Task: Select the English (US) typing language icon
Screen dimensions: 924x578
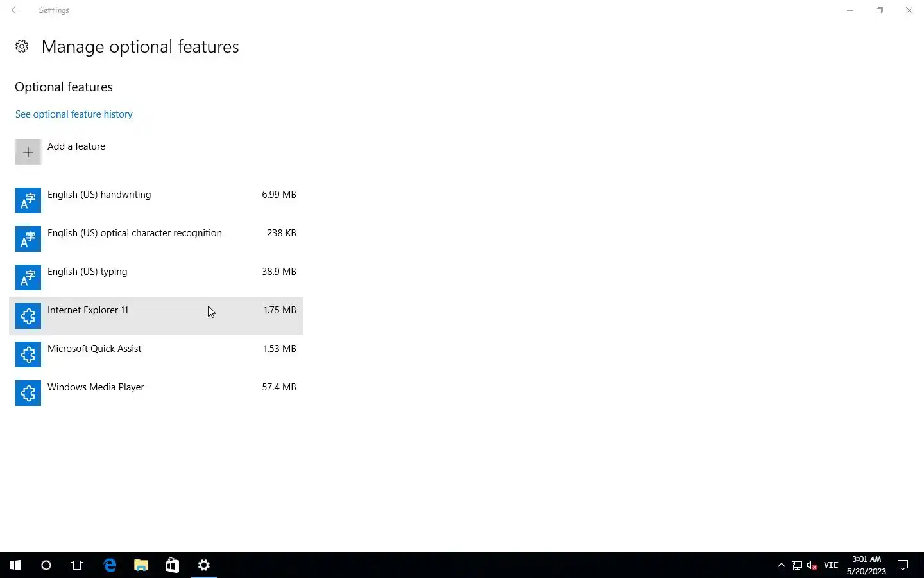Action: (28, 277)
